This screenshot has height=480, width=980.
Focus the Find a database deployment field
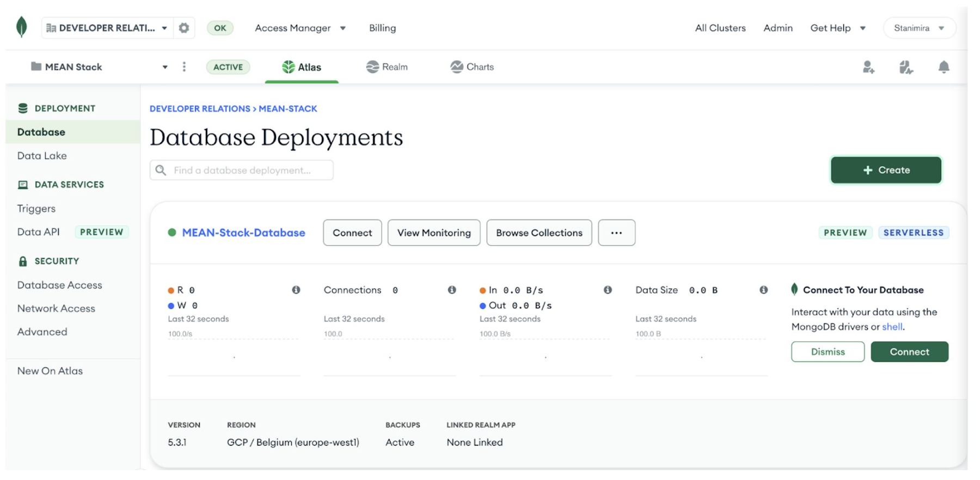[242, 170]
